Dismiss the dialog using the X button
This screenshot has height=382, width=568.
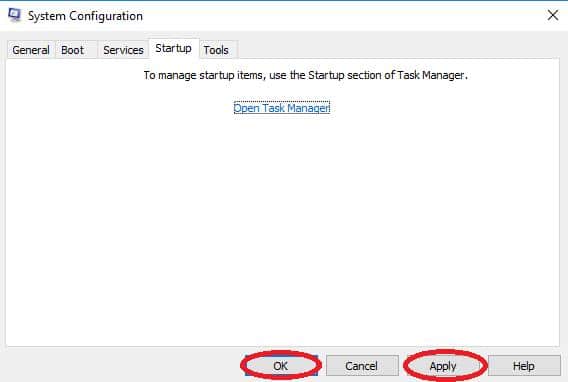[553, 15]
